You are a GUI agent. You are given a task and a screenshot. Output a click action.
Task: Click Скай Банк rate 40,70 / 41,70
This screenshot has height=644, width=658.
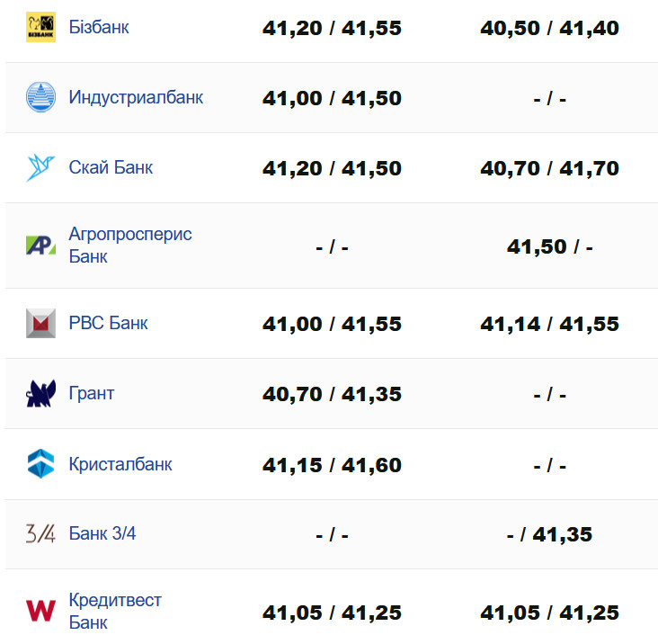point(549,168)
